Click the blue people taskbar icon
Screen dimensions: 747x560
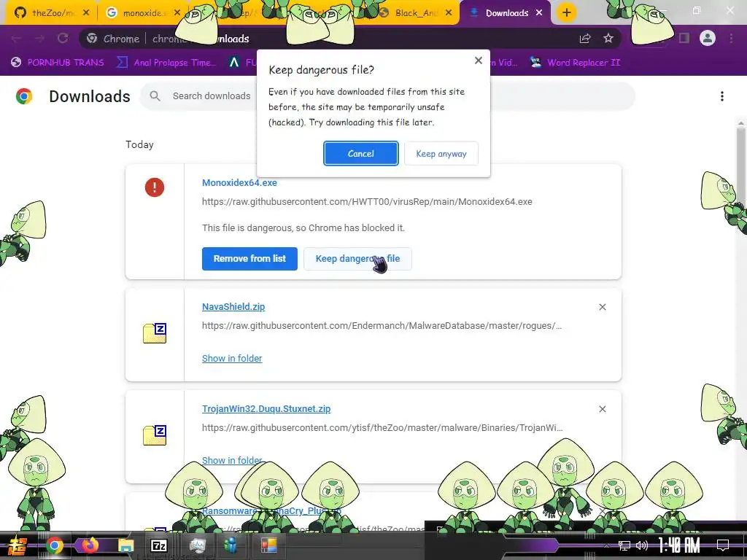coord(231,545)
